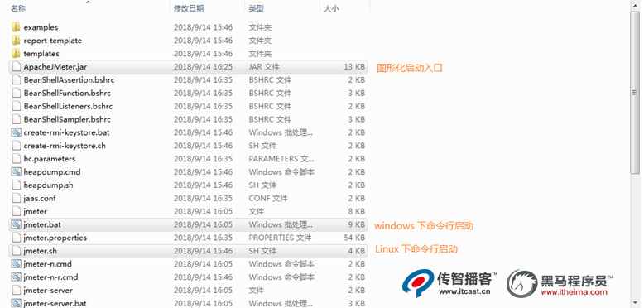This screenshot has width=644, height=308.
Task: Click the BeanShellFunction.bshrc file icon
Action: 16,94
